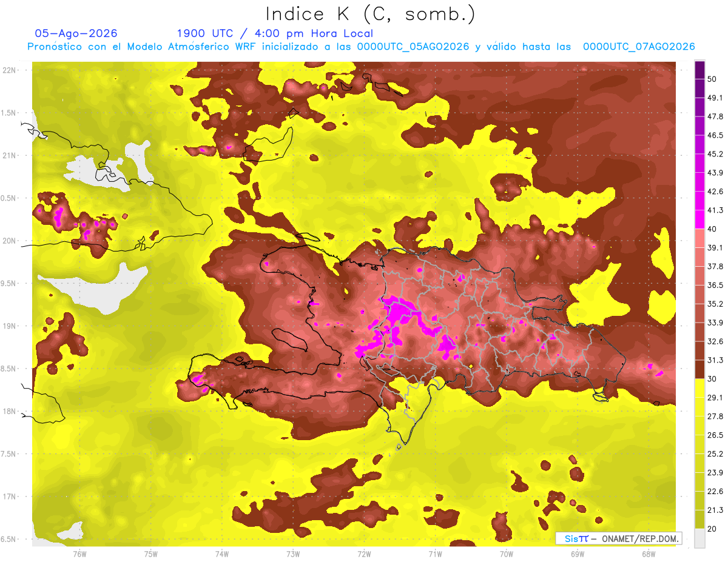Click the colorbar value "37.8"
This screenshot has width=728, height=562.
(715, 266)
